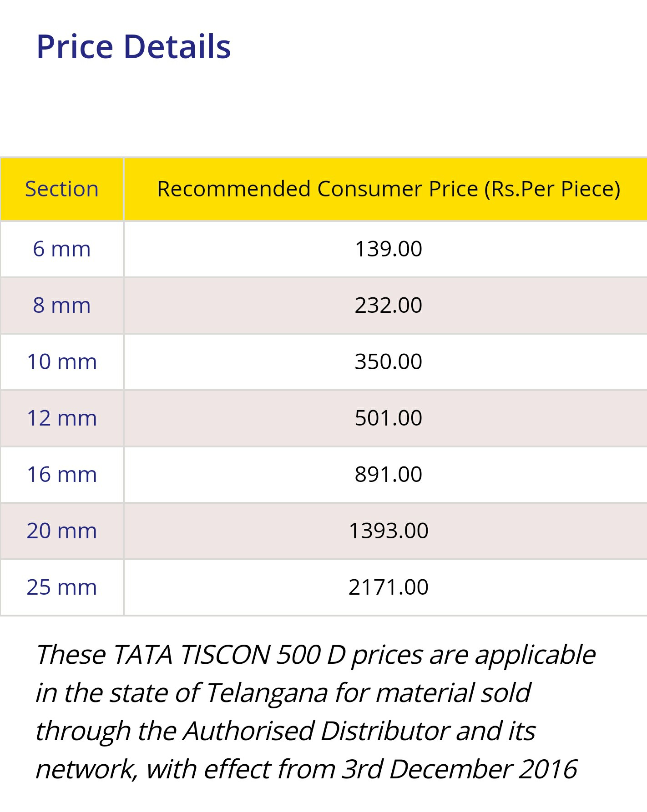Select the 8 mm section cell

[x=62, y=306]
